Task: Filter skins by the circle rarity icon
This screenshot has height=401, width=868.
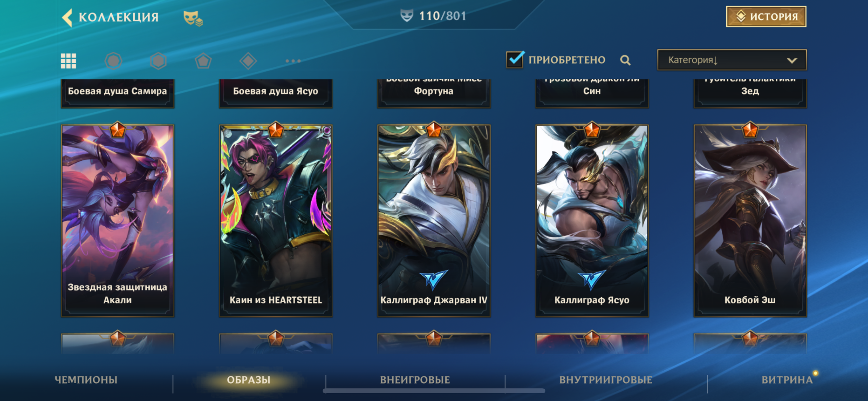Action: (113, 61)
